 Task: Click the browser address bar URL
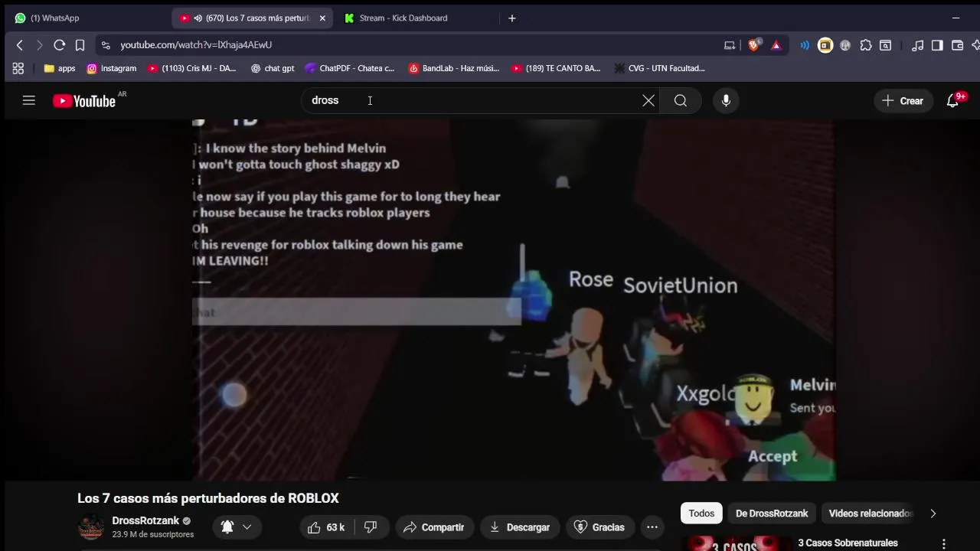tap(196, 45)
